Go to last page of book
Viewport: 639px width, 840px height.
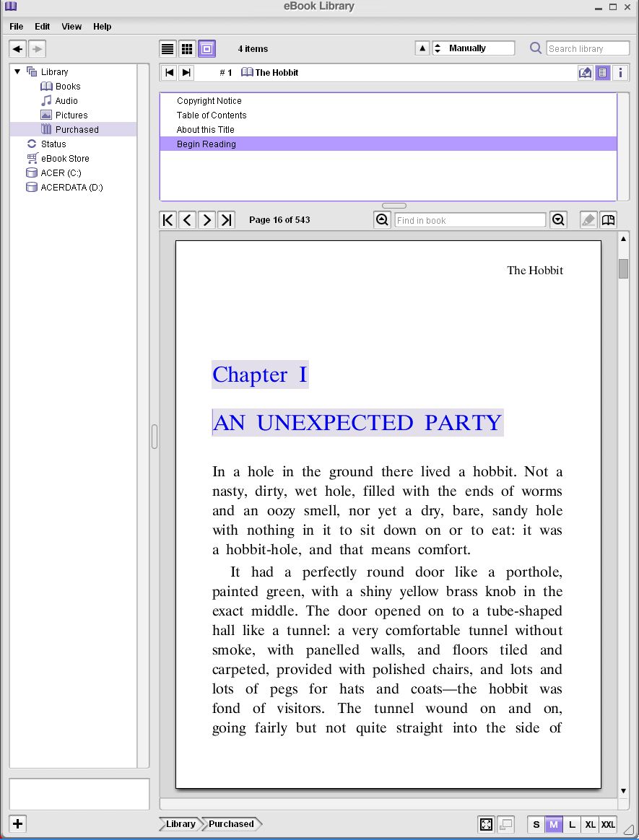tap(226, 219)
